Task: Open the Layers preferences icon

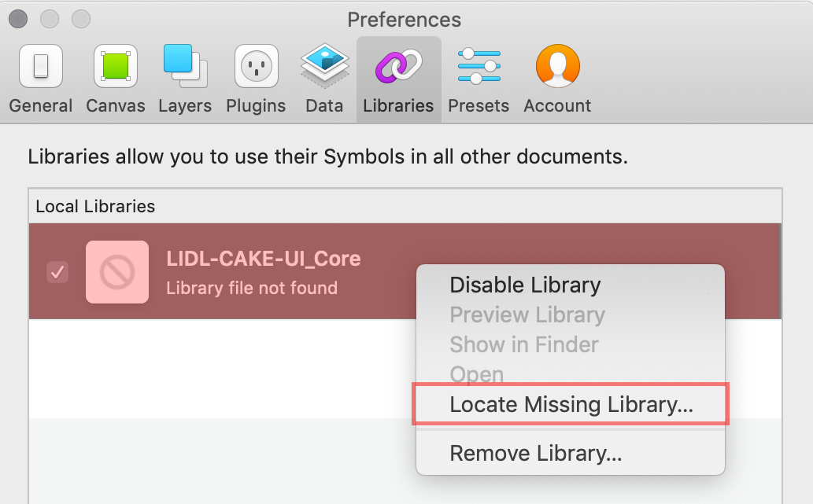Action: tap(185, 66)
